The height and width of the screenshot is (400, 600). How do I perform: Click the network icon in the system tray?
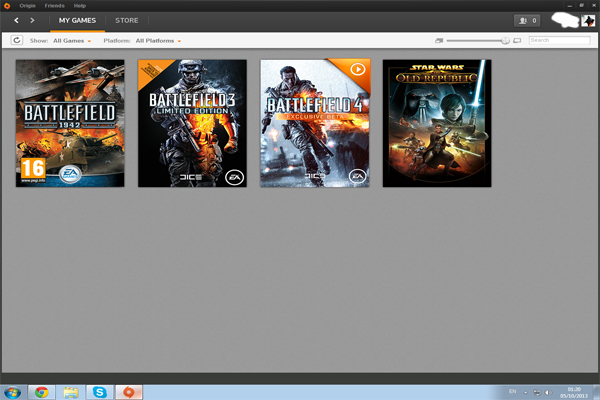pyautogui.click(x=537, y=392)
